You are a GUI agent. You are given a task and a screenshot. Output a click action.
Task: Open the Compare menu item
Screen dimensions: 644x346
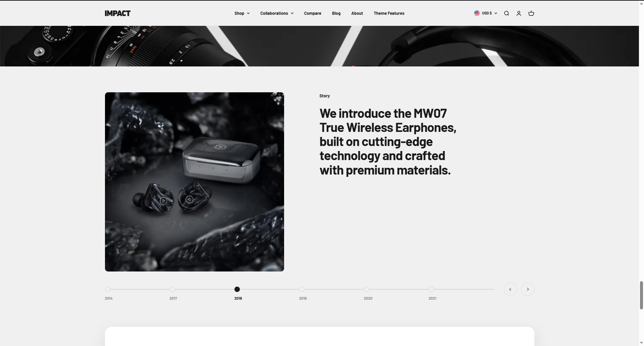(313, 13)
